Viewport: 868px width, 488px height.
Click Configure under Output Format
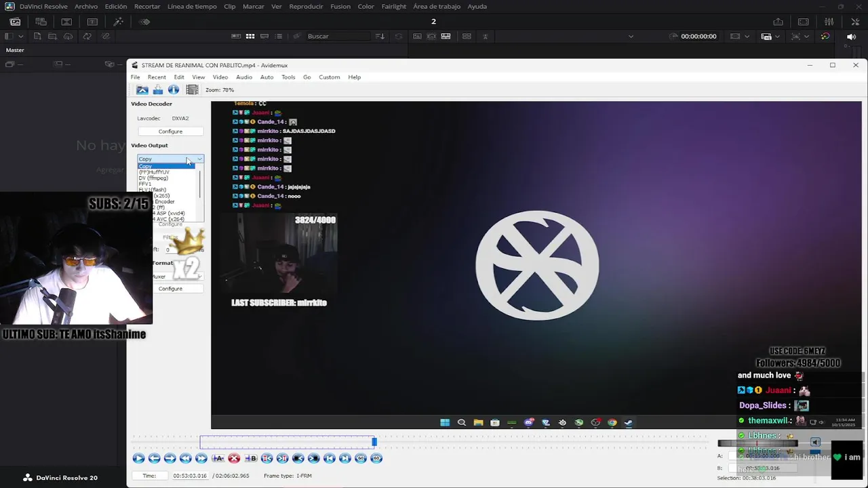(170, 289)
